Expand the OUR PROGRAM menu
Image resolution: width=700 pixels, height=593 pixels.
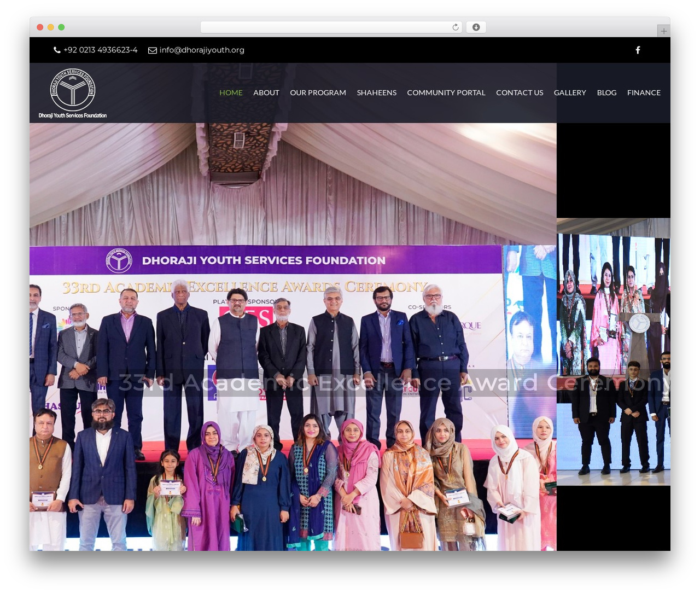(318, 92)
